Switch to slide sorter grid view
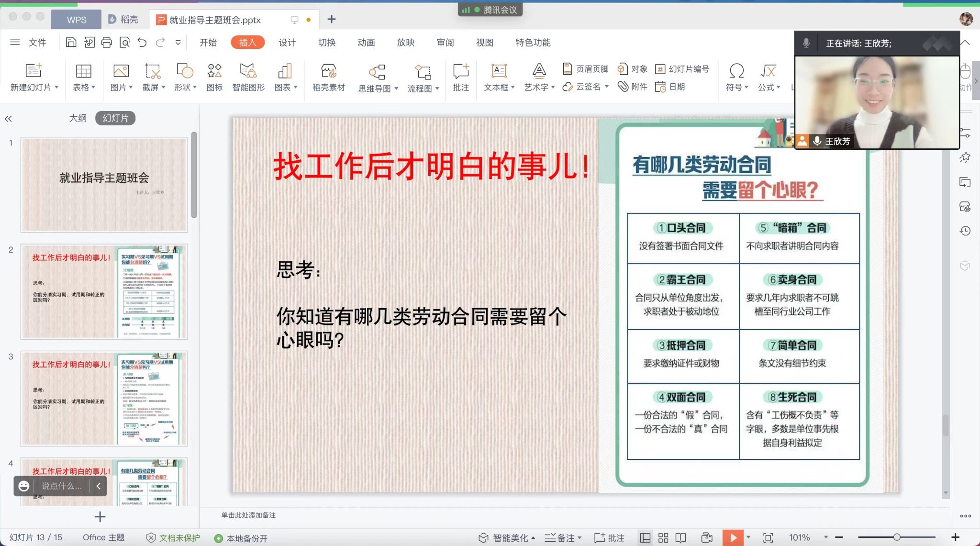This screenshot has width=980, height=546. click(x=663, y=538)
